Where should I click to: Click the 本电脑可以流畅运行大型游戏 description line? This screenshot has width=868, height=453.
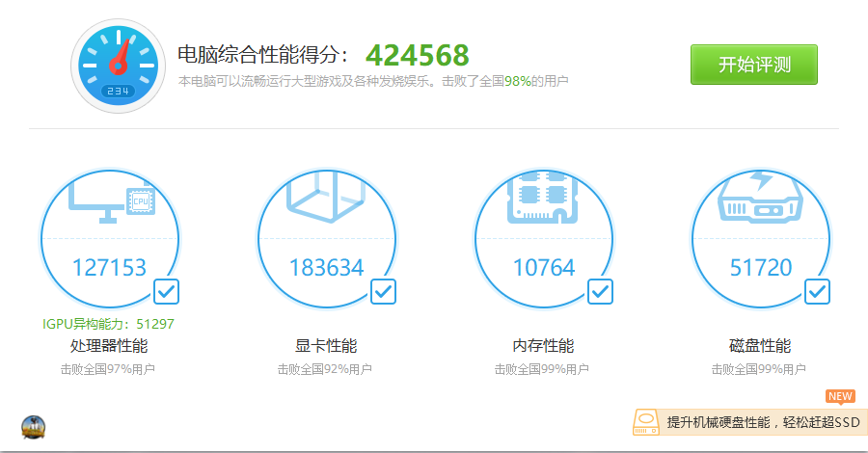click(x=373, y=81)
